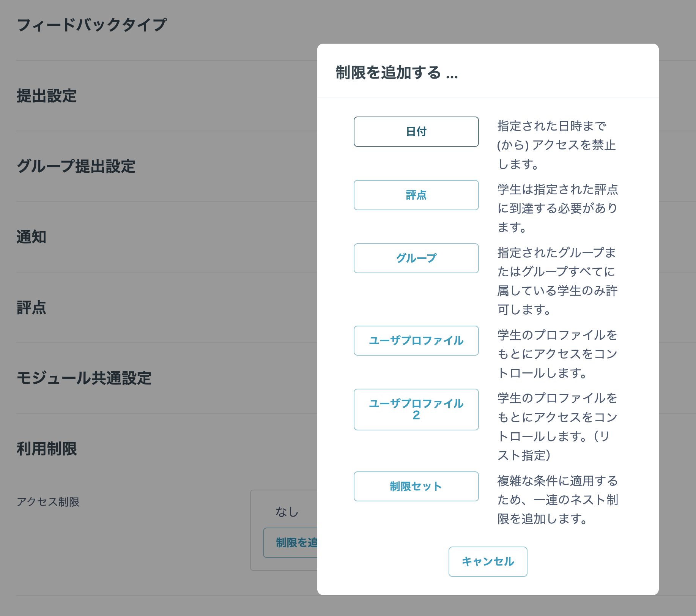Expand the 評点 section header on page

point(31,307)
